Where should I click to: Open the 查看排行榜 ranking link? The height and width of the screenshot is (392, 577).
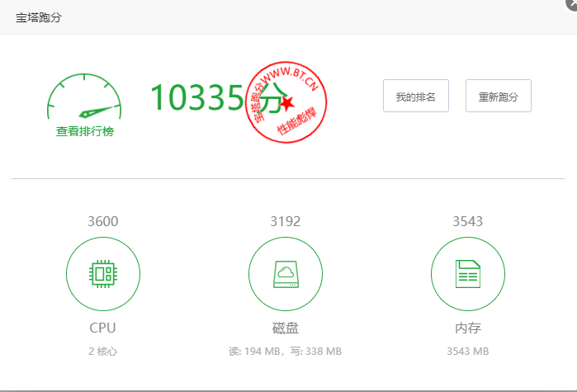point(85,131)
